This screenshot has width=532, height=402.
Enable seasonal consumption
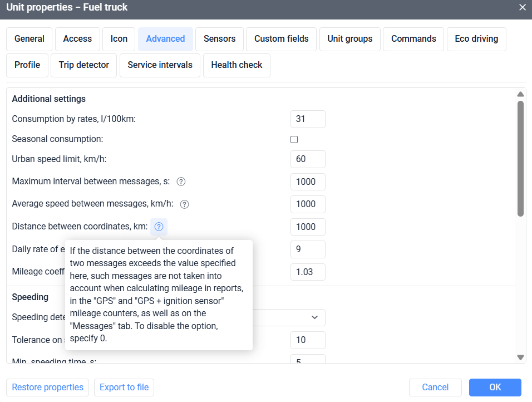[x=294, y=139]
